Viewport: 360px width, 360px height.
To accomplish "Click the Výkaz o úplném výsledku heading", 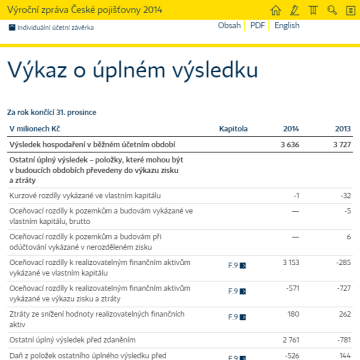I will click(x=133, y=70).
